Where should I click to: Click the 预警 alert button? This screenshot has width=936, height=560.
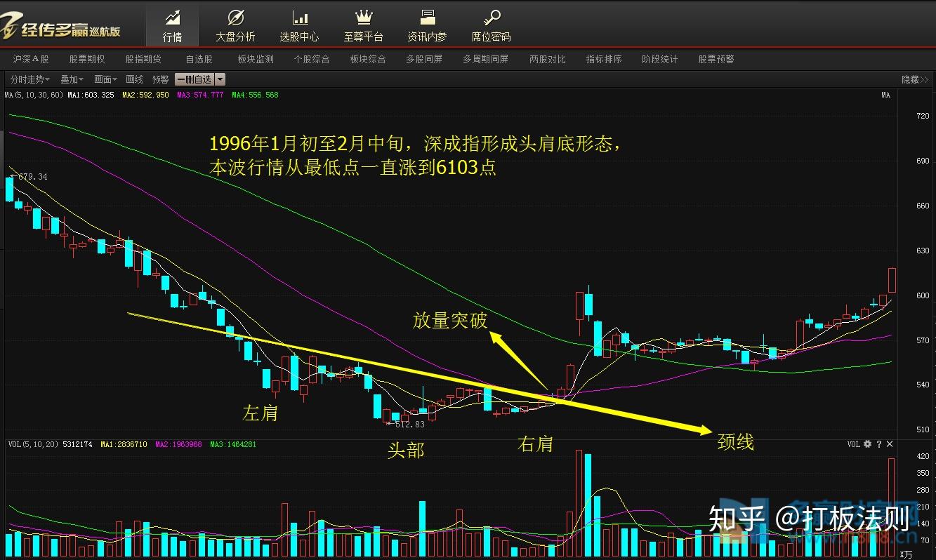tap(160, 79)
